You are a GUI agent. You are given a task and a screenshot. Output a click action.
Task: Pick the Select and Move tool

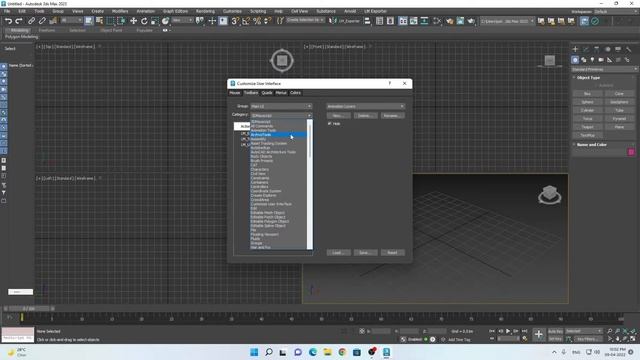point(133,21)
